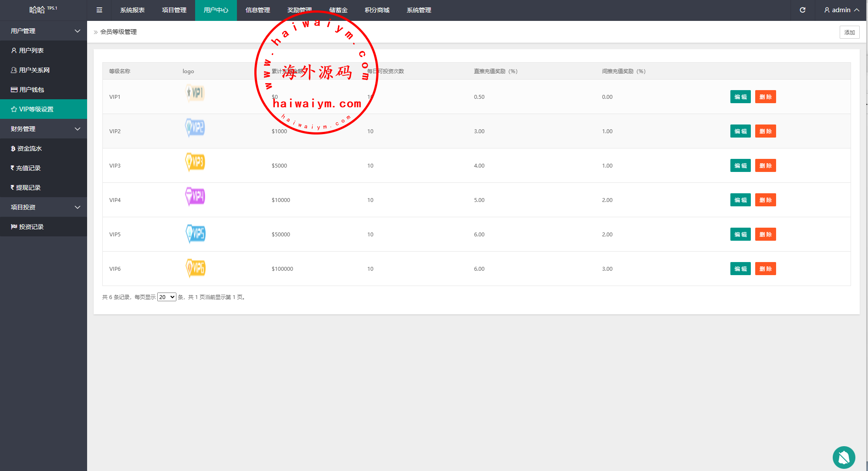Switch to 系统报表 top tab
This screenshot has width=868, height=471.
(x=132, y=10)
